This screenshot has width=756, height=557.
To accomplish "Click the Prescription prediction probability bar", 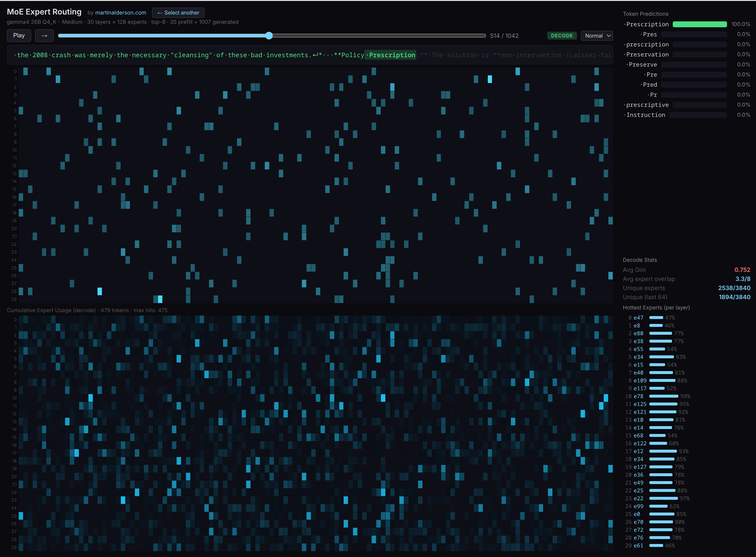I will tap(700, 24).
